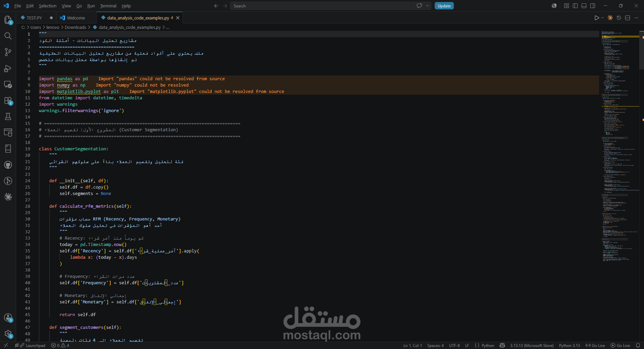Open the More Actions ellipsis in editor toolbar
644x349 pixels.
(x=636, y=18)
